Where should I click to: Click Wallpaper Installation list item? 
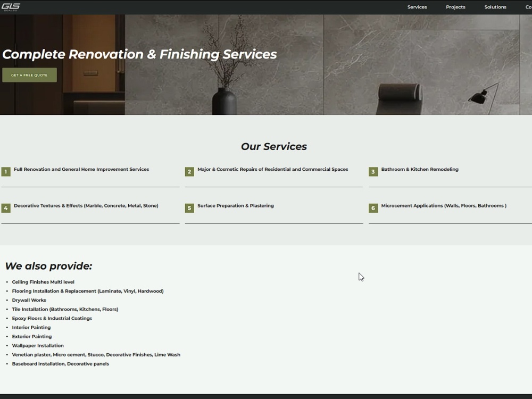click(38, 346)
